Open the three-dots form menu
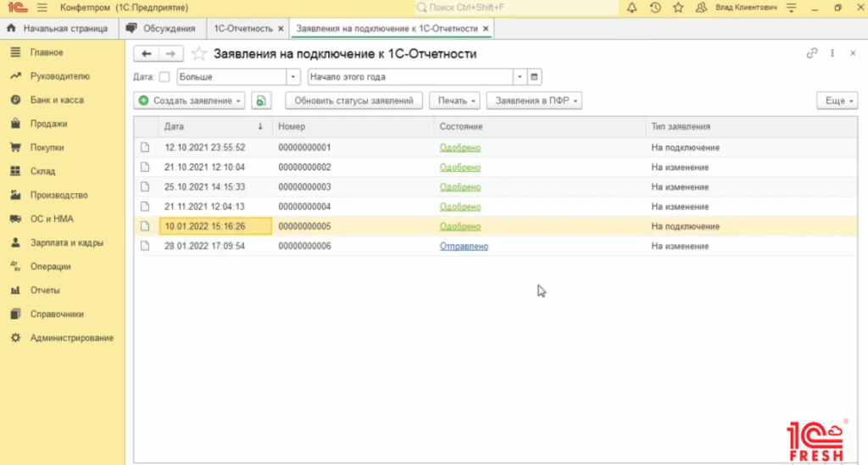Image resolution: width=868 pixels, height=465 pixels. [832, 53]
